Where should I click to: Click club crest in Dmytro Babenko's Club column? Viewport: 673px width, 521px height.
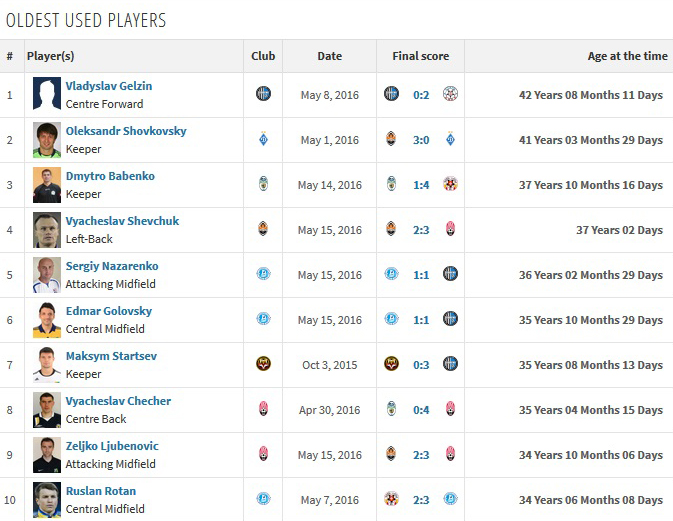263,184
